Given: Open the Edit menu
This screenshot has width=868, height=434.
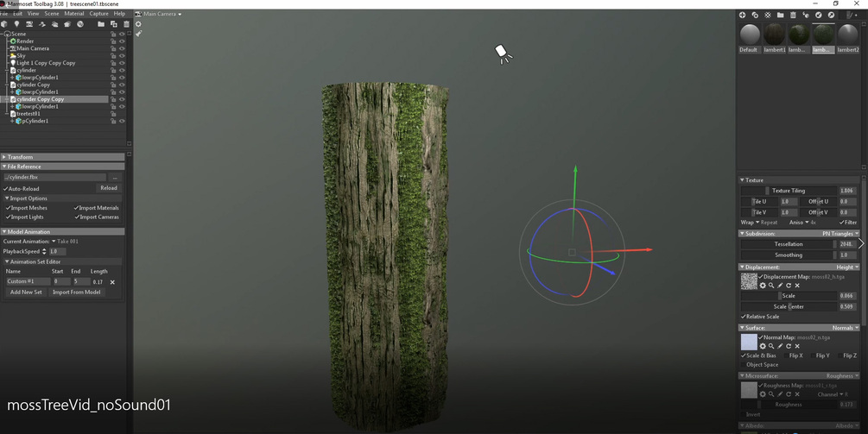Looking at the screenshot, I should pyautogui.click(x=18, y=14).
